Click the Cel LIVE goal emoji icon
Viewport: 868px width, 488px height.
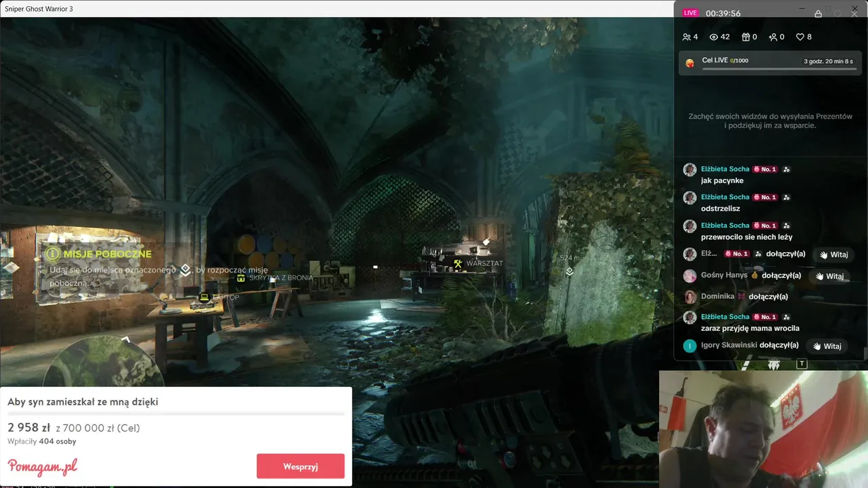690,63
